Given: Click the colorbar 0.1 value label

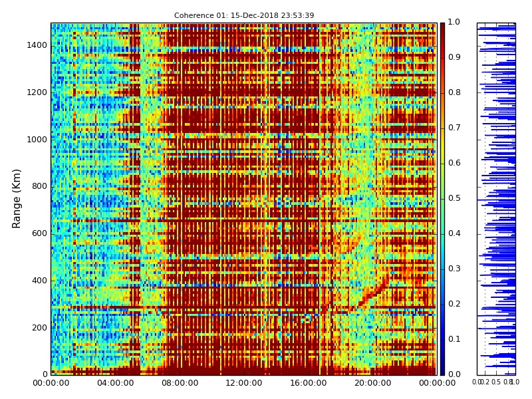Looking at the screenshot, I should pyautogui.click(x=454, y=339).
